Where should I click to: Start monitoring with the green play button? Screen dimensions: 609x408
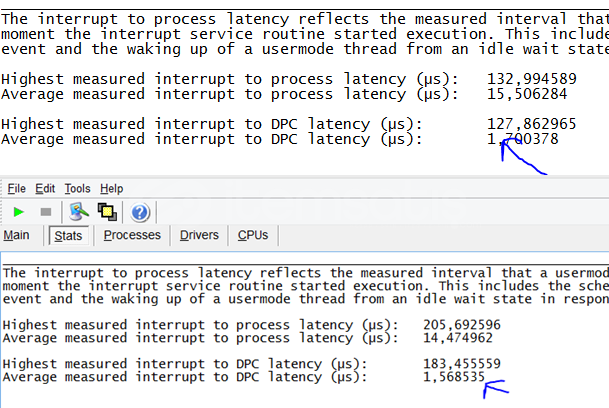coord(19,212)
